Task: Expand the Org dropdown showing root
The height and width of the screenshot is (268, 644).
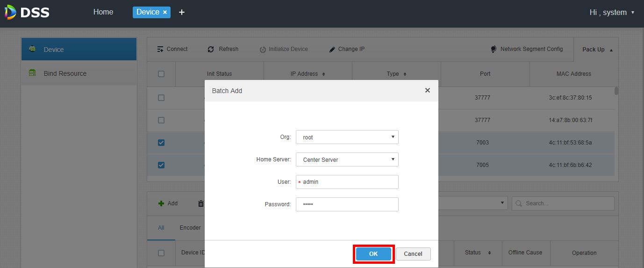Action: [347, 137]
